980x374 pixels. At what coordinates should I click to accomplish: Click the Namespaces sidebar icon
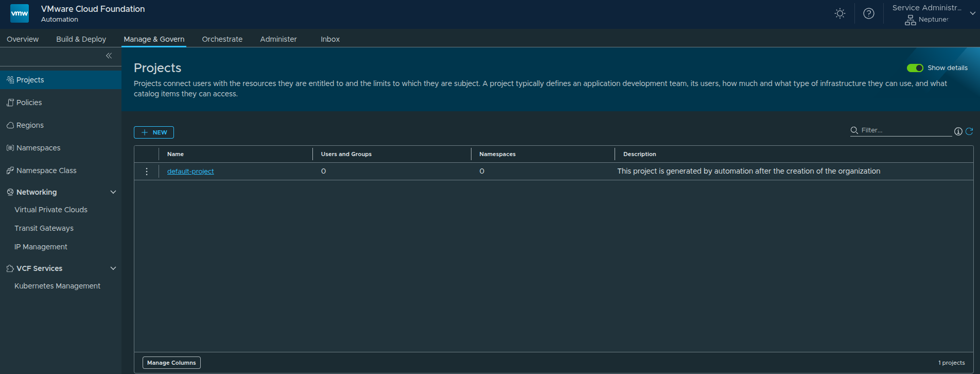[10, 148]
